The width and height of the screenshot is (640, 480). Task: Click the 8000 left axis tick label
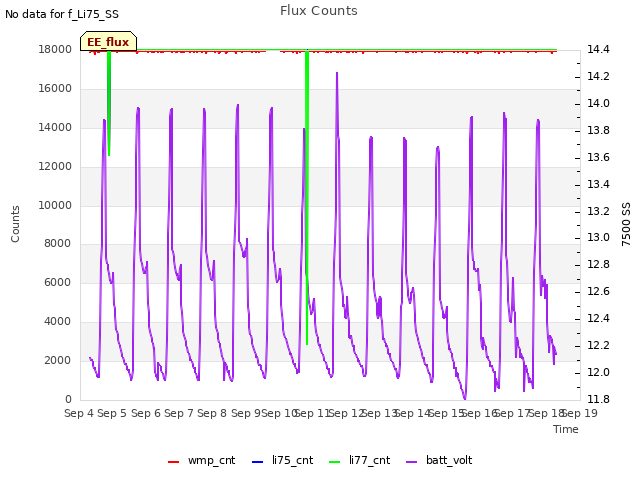click(58, 243)
